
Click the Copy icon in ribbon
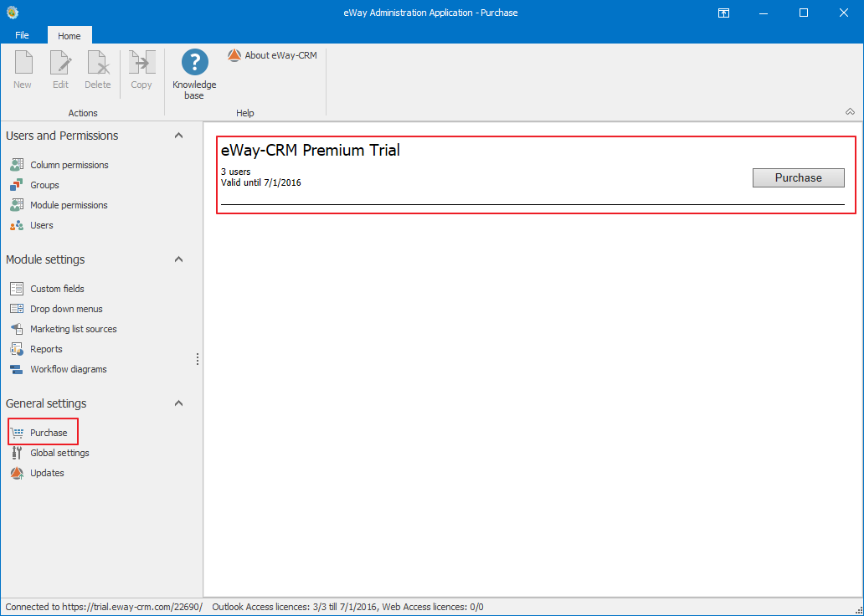(x=141, y=62)
